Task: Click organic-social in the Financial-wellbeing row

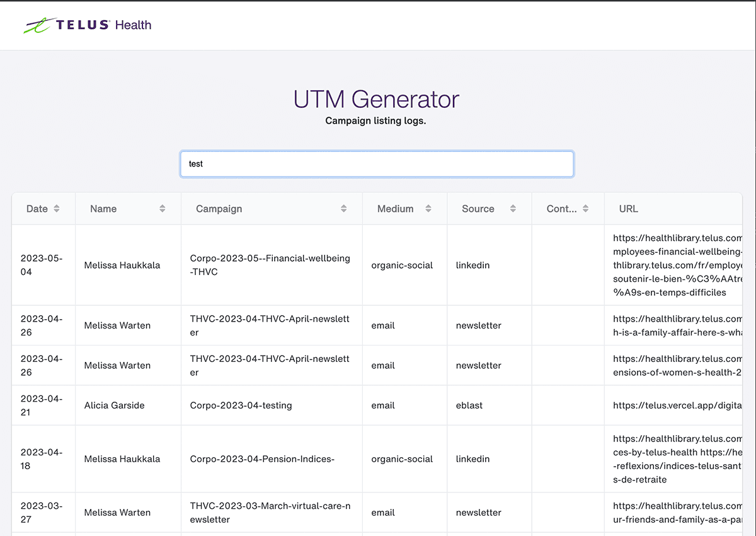Action: coord(402,265)
